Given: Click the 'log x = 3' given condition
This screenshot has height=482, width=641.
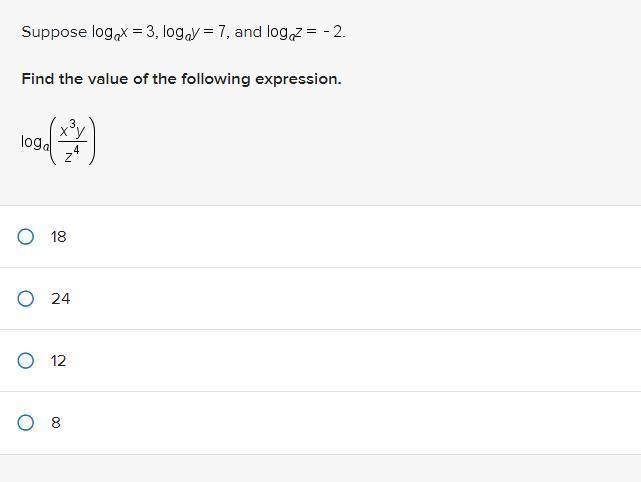Looking at the screenshot, I should [123, 32].
